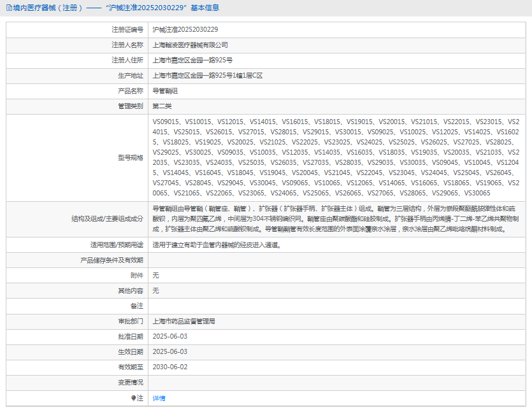Select expiry date 2030-06-02

click(x=170, y=367)
